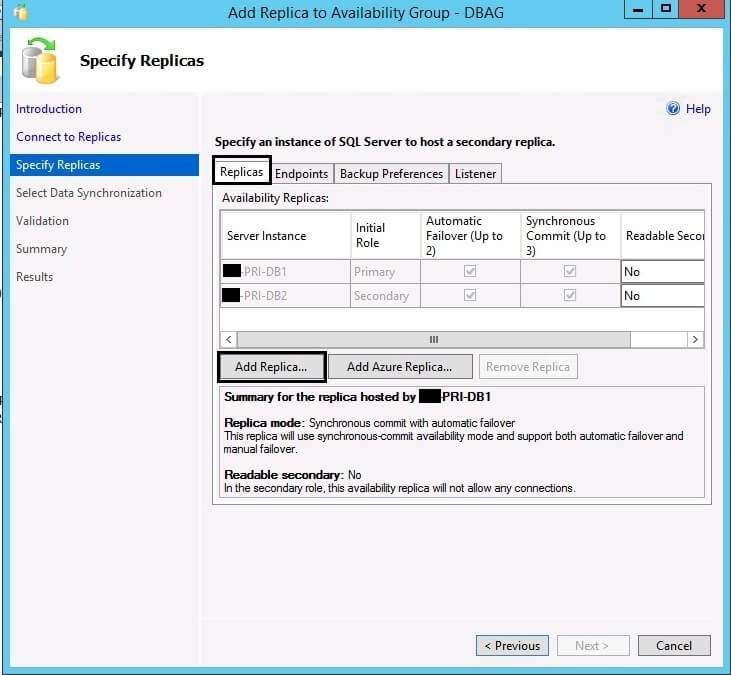
Task: Cancel the Add Replica wizard
Action: coord(673,646)
